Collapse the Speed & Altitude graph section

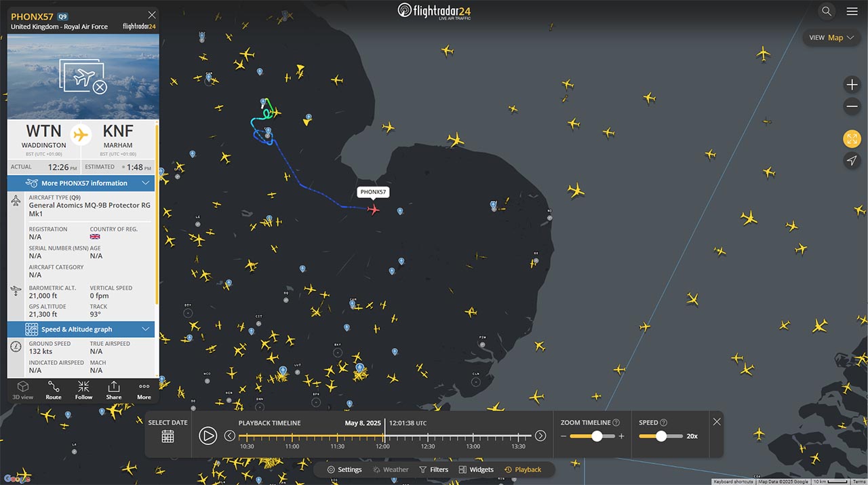pyautogui.click(x=81, y=330)
